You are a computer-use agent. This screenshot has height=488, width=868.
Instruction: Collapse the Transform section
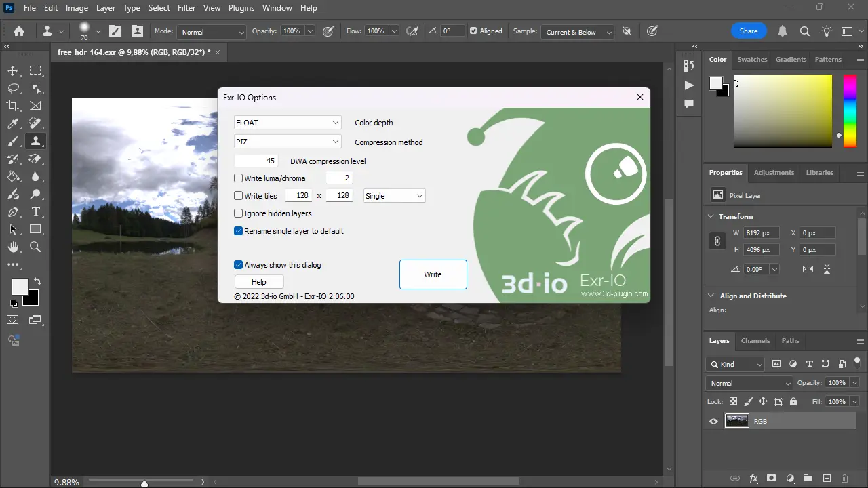point(711,216)
